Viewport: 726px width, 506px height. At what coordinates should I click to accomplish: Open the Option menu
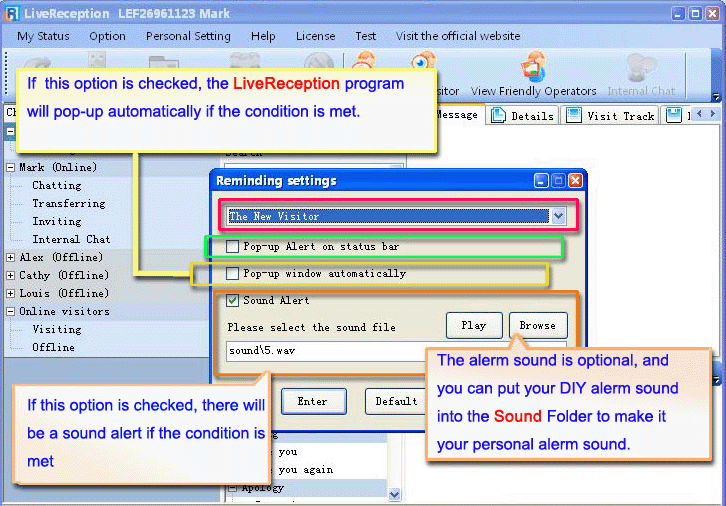(x=107, y=36)
